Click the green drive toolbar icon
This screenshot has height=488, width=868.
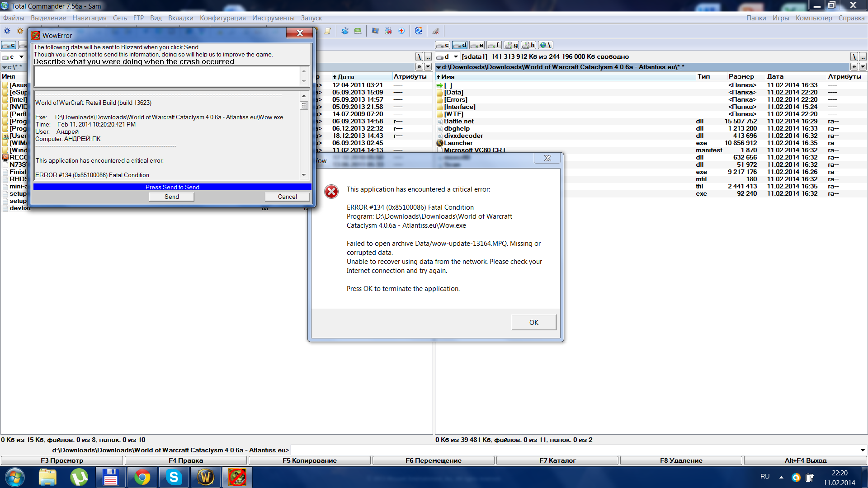pos(358,31)
